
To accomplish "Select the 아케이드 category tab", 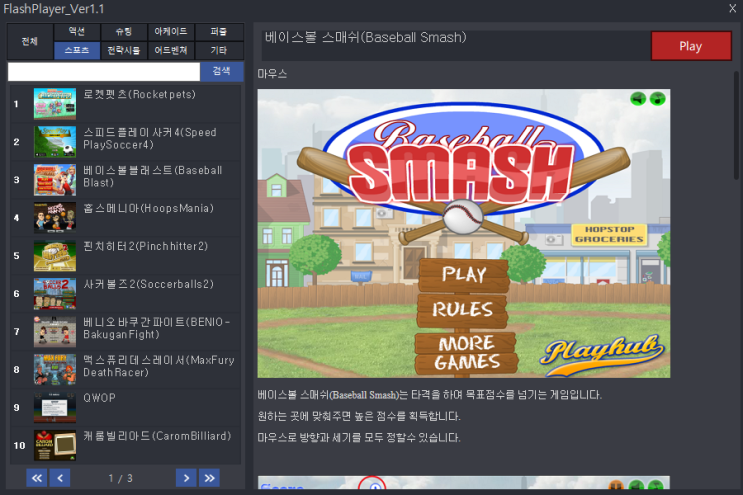I will pyautogui.click(x=171, y=32).
